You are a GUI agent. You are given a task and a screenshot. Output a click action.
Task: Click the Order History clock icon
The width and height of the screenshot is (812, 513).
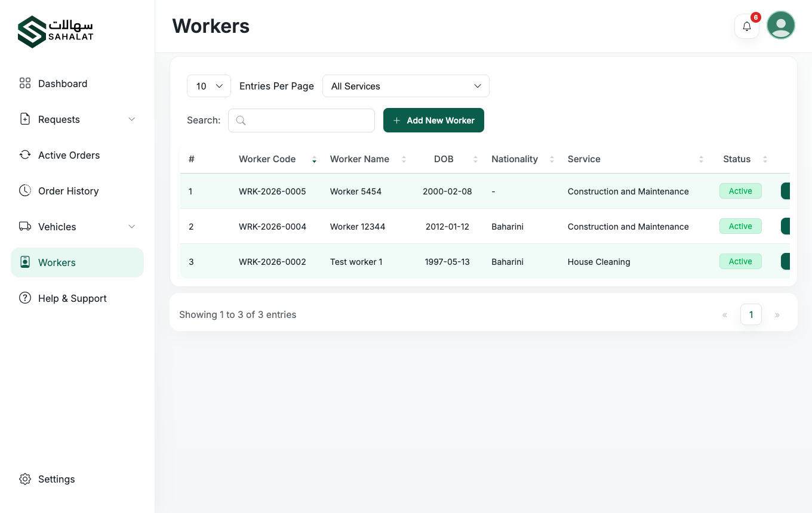point(25,191)
